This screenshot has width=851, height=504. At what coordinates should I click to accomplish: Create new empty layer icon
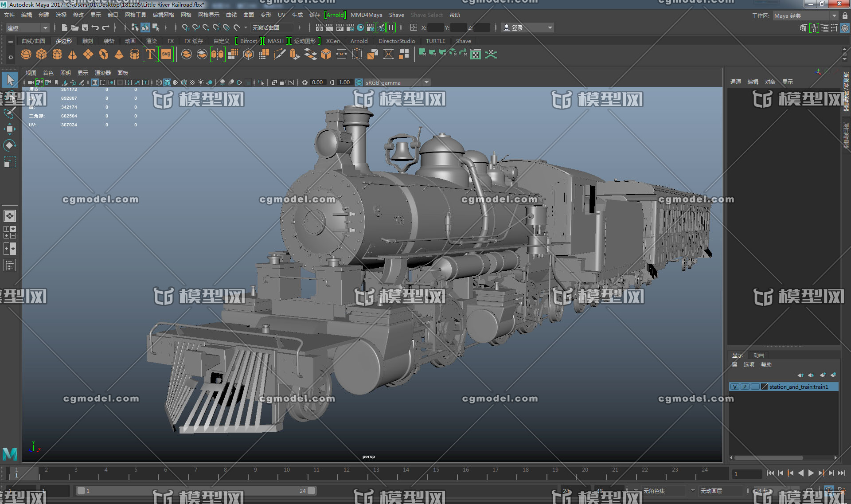823,375
